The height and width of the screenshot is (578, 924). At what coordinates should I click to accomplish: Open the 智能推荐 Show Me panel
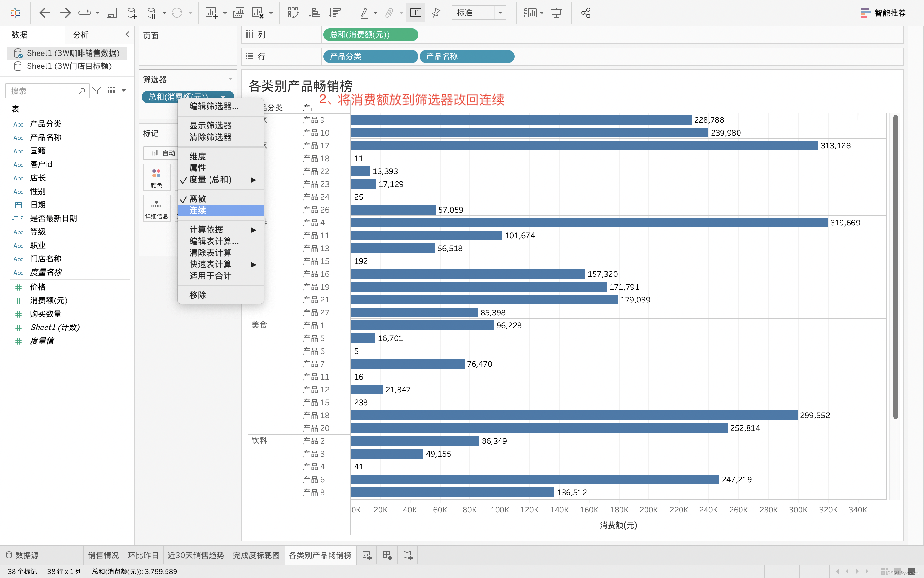(x=883, y=13)
